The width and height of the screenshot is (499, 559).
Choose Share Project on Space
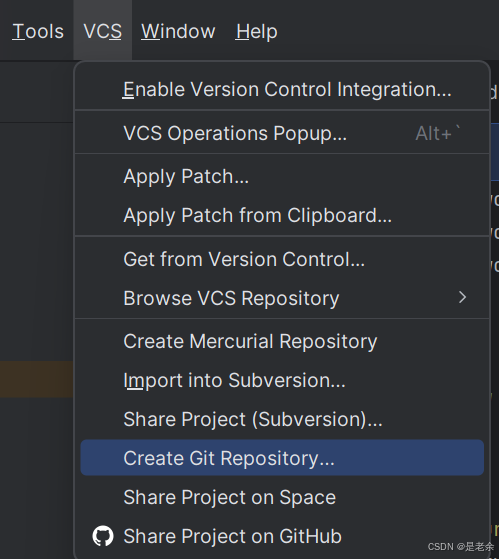282,497
